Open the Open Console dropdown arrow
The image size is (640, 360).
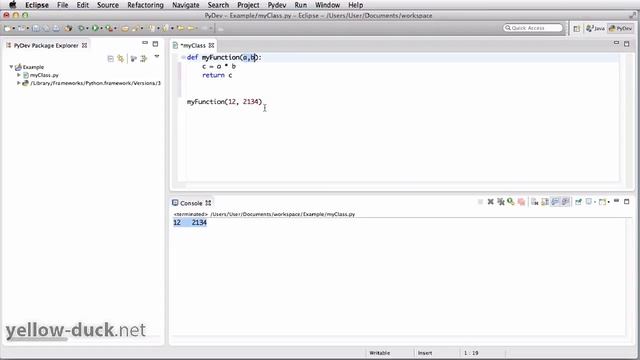click(x=608, y=202)
